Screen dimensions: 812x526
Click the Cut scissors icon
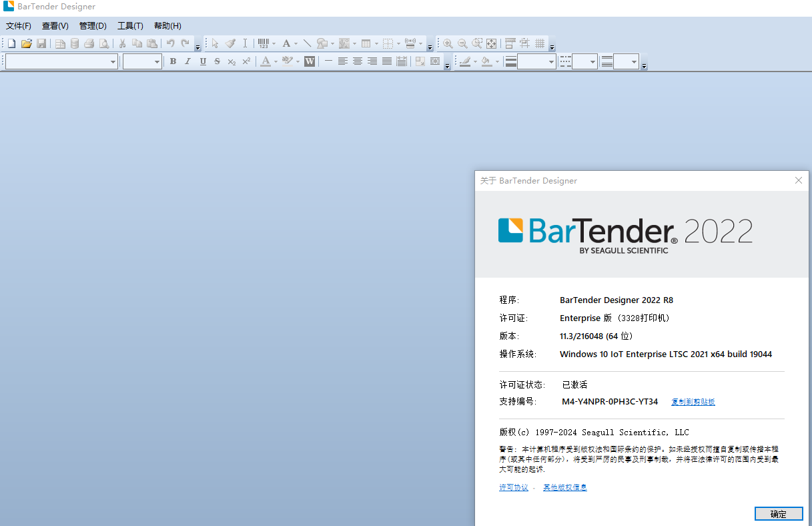pyautogui.click(x=123, y=43)
